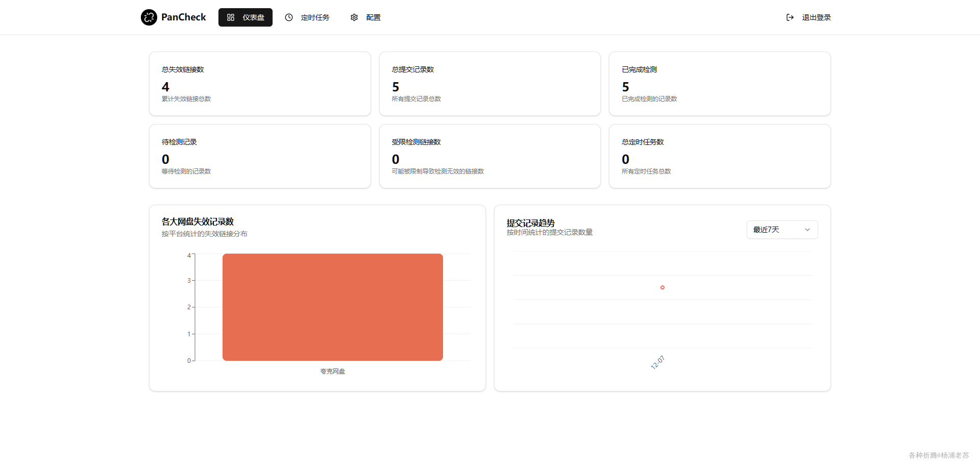This screenshot has width=980, height=469.
Task: Click the value 0 in 待检测记录 card
Action: (165, 159)
